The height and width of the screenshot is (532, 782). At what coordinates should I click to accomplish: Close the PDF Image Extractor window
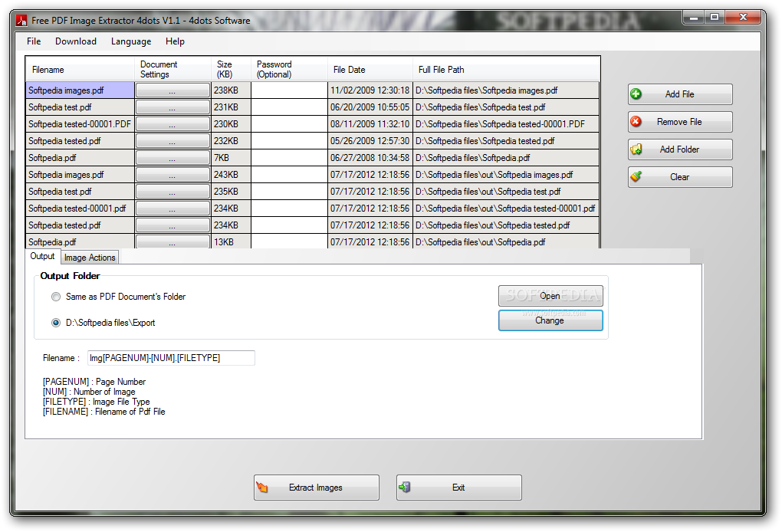click(x=743, y=18)
